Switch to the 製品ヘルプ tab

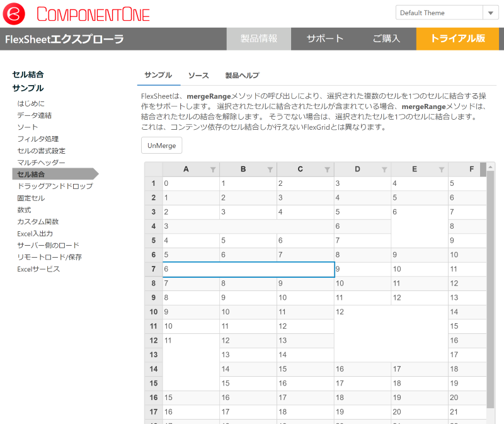(243, 76)
